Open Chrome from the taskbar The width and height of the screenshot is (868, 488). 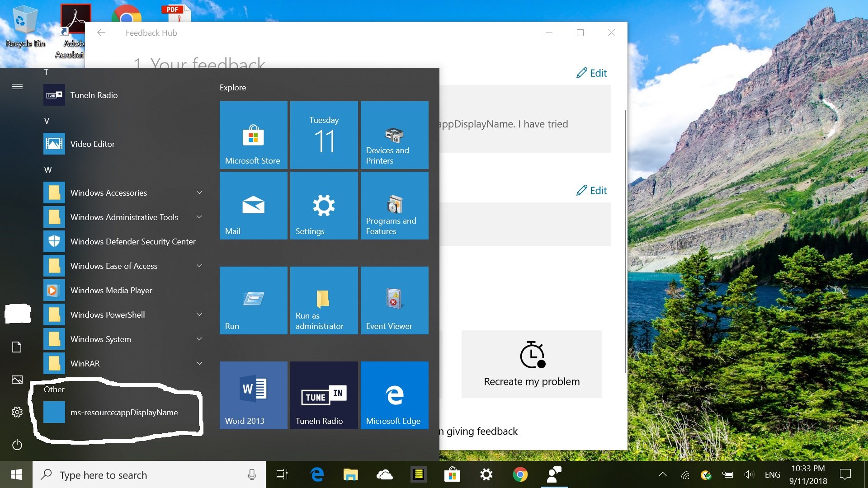520,474
